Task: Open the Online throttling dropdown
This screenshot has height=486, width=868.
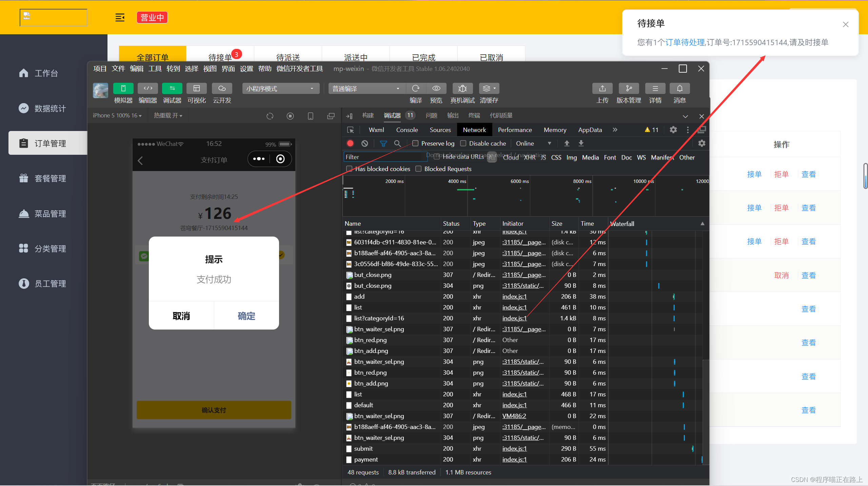Action: tap(533, 143)
